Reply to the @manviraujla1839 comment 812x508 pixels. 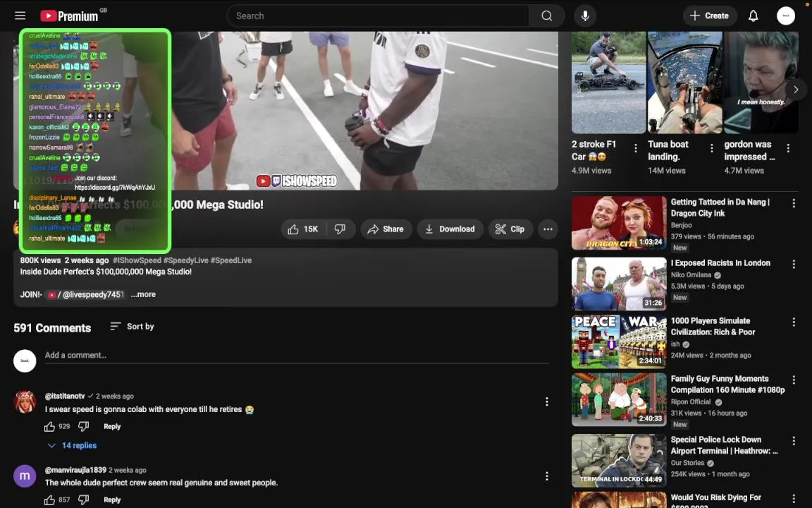click(112, 500)
